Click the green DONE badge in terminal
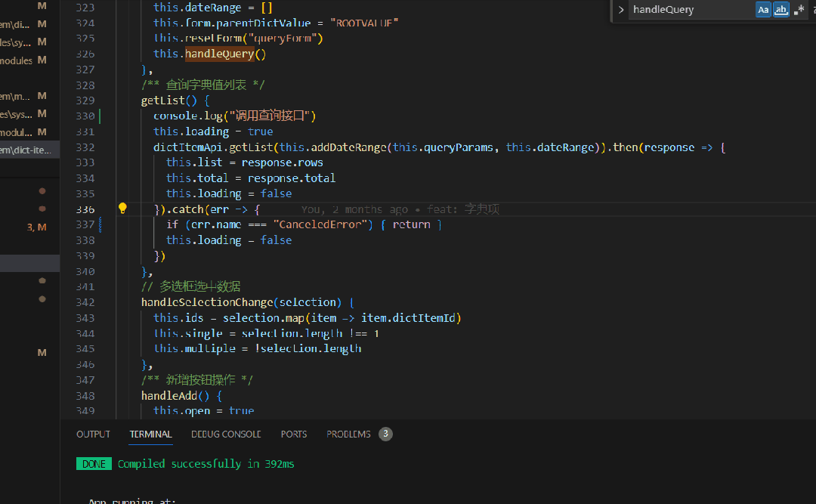The width and height of the screenshot is (816, 504). point(94,464)
